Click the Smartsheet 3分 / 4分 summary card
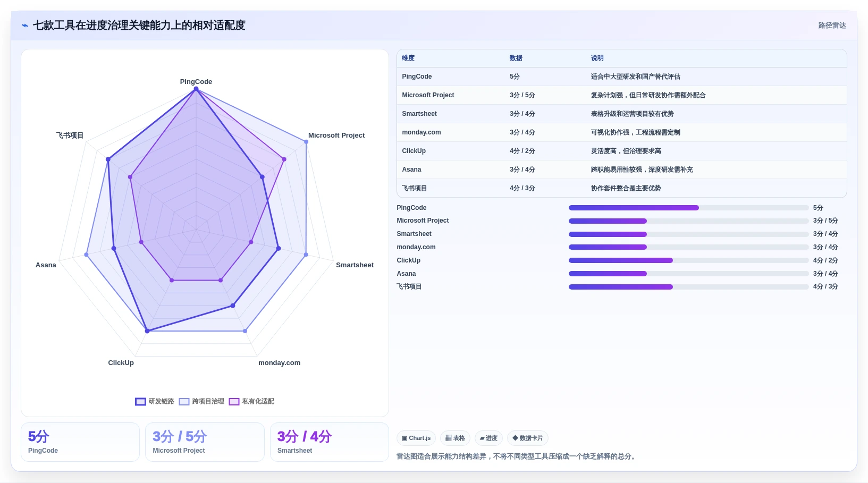 (x=330, y=442)
